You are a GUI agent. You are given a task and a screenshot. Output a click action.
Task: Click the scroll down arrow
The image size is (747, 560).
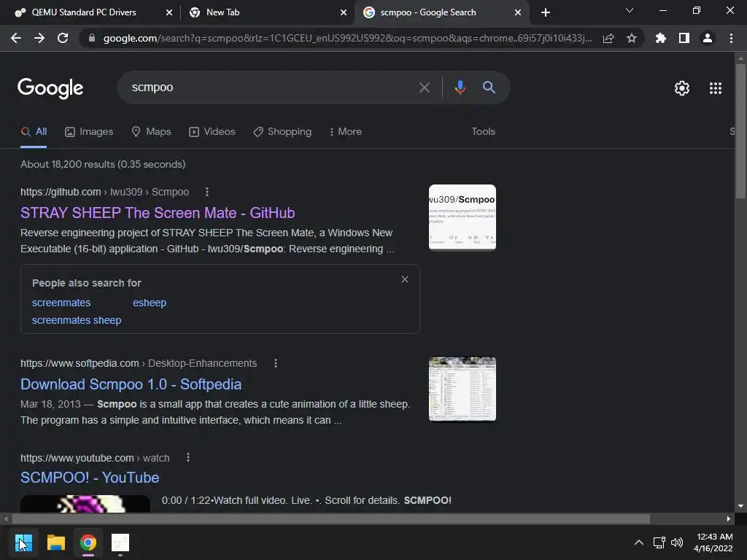click(740, 506)
